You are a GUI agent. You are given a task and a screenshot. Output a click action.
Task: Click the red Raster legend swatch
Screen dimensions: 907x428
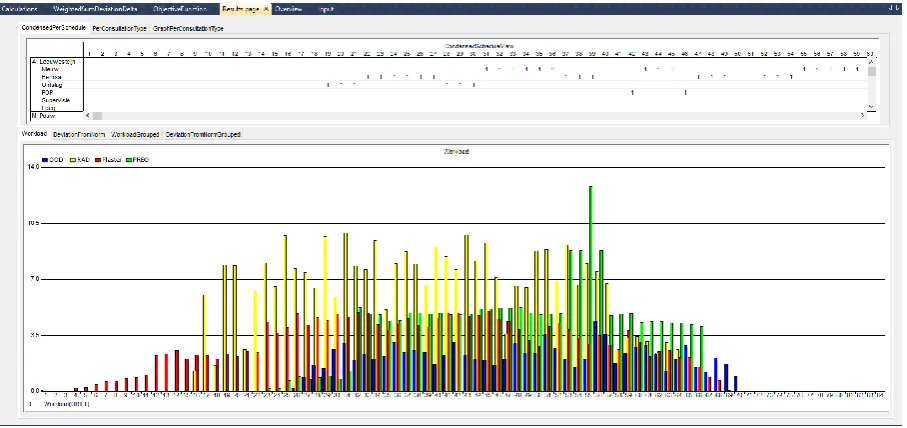(x=98, y=160)
